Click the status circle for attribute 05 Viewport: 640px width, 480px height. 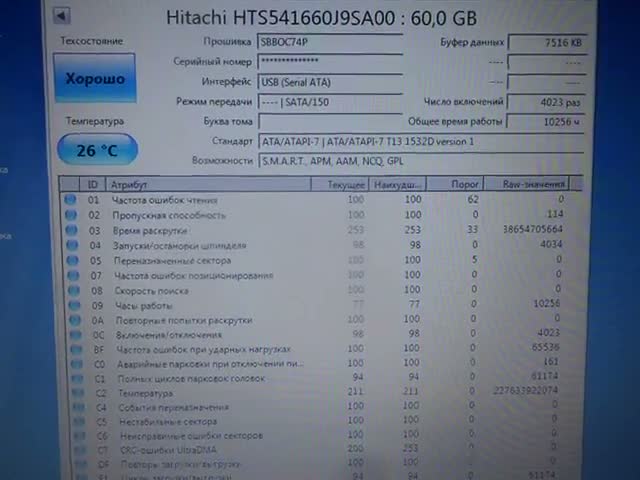tap(70, 260)
